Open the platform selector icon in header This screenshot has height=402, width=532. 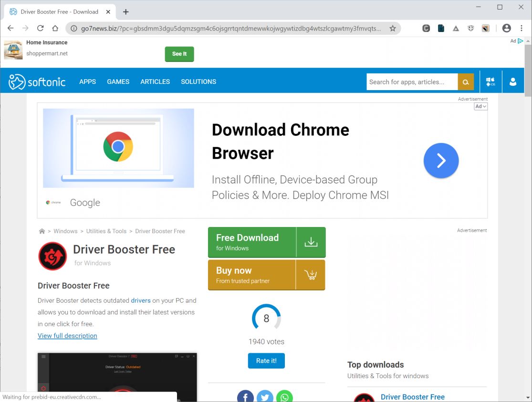click(490, 82)
